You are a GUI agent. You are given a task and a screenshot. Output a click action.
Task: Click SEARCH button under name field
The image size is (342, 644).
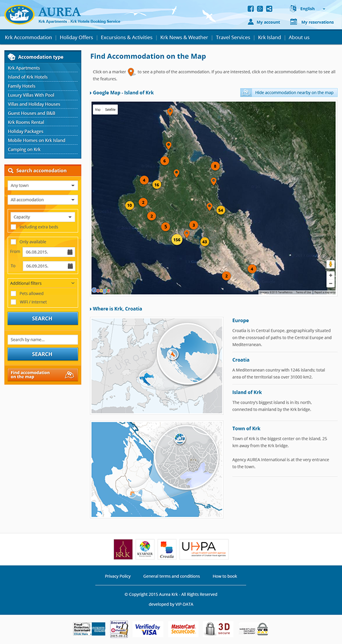(42, 354)
